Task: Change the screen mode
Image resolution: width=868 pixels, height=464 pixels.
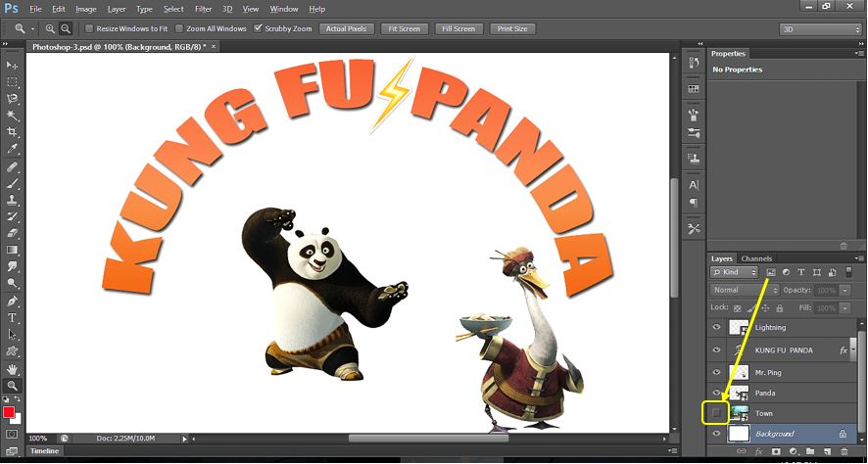Action: (12, 451)
